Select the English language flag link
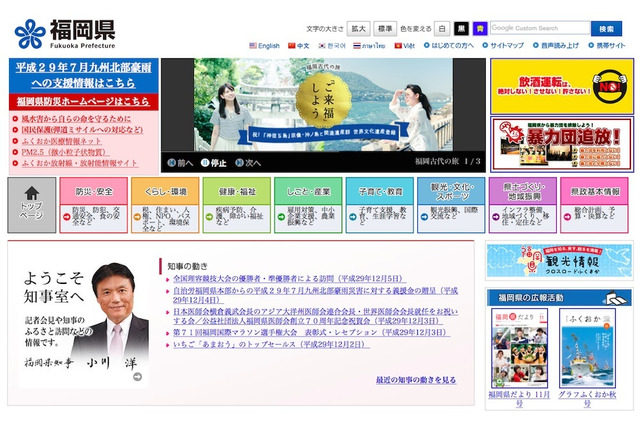This screenshot has width=640, height=426. coord(264,46)
